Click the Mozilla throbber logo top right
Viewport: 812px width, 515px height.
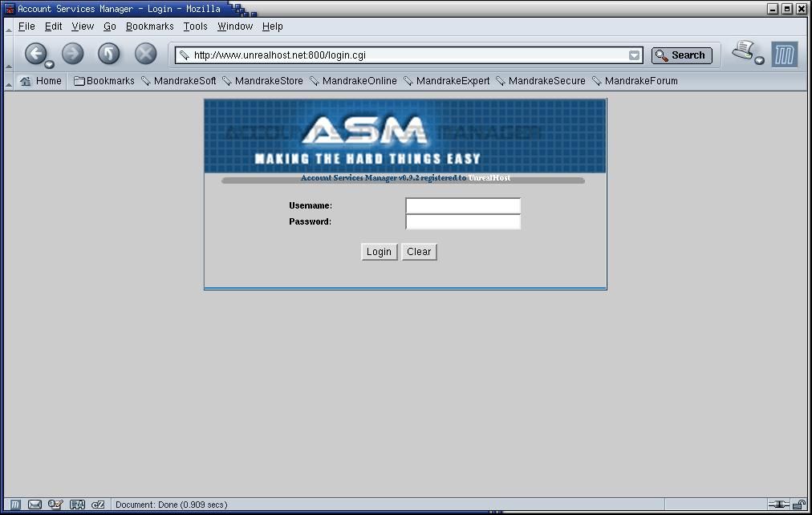pos(784,54)
